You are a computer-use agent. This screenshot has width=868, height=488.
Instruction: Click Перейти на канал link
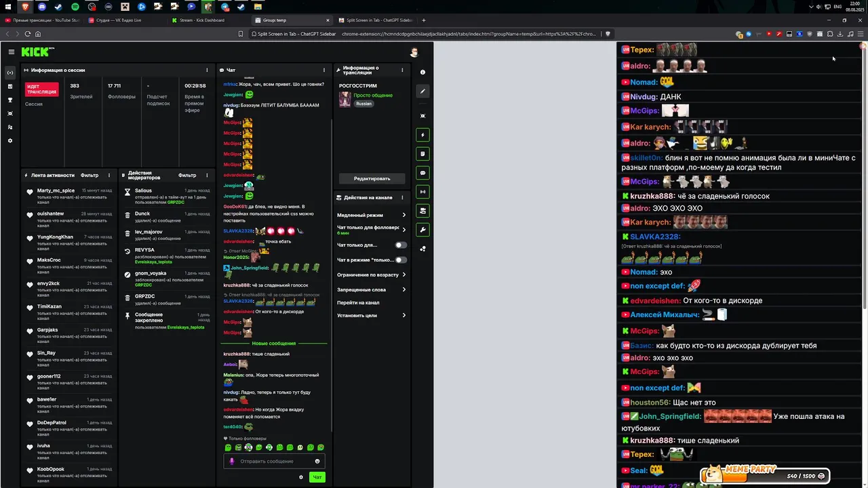[x=358, y=302]
